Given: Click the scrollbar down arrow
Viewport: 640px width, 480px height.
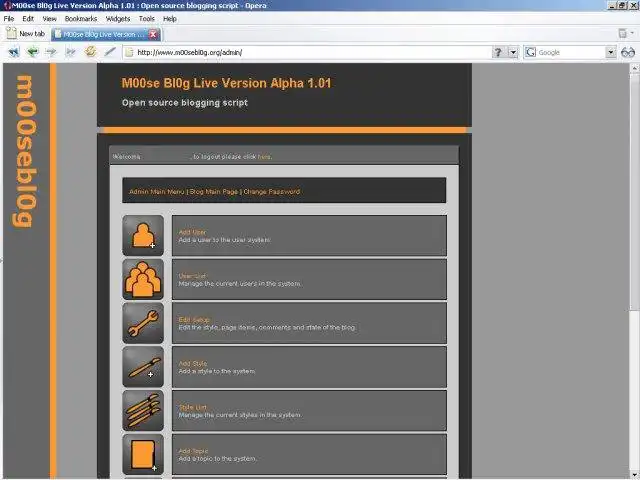Looking at the screenshot, I should [635, 475].
